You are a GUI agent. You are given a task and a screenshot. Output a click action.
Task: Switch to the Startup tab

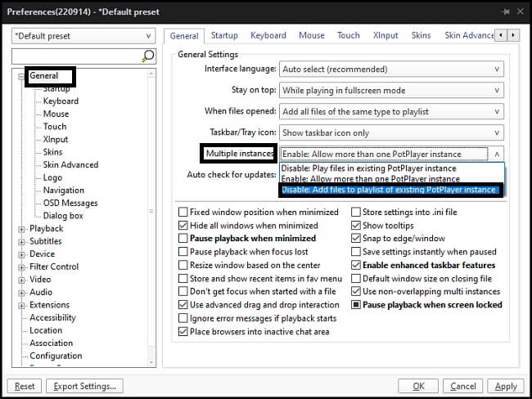click(x=224, y=35)
